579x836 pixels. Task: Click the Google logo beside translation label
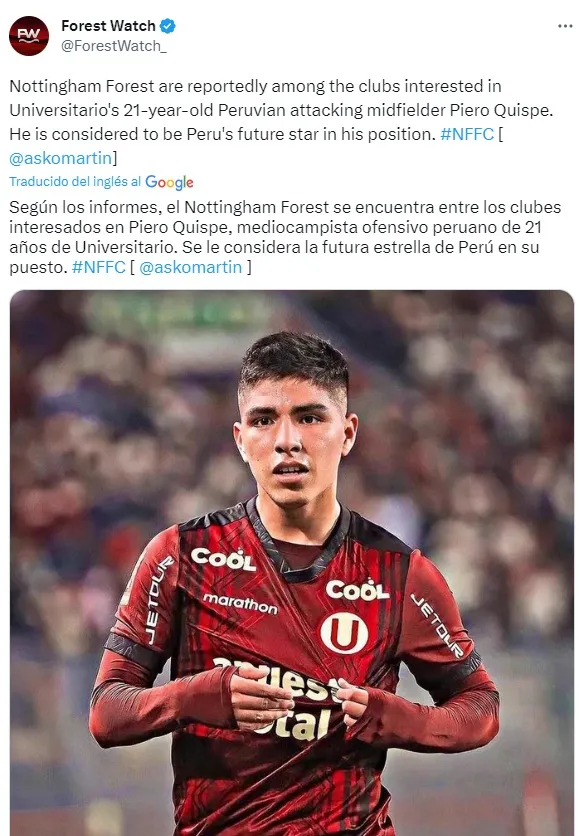(169, 182)
